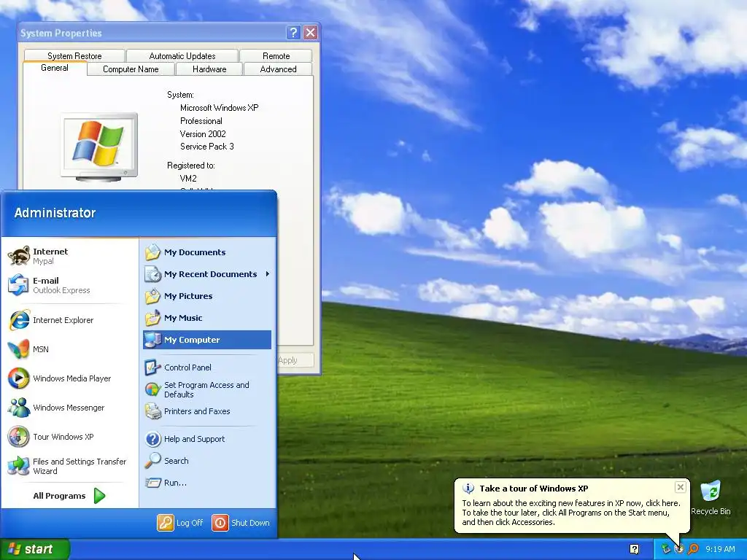Viewport: 747px width, 560px height.
Task: Click the Log Off key icon
Action: [166, 523]
